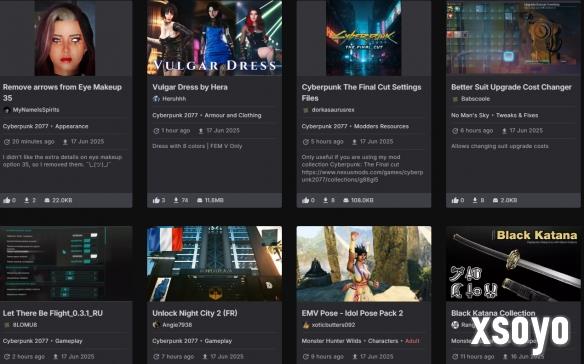This screenshot has height=364, width=584.
Task: Select the Tweaks & Fixes category link
Action: tap(517, 115)
